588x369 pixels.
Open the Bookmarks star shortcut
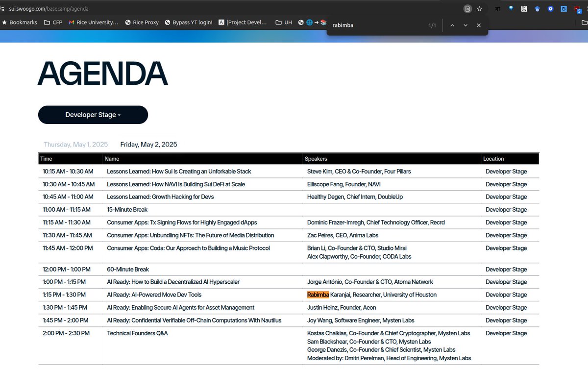pos(20,23)
